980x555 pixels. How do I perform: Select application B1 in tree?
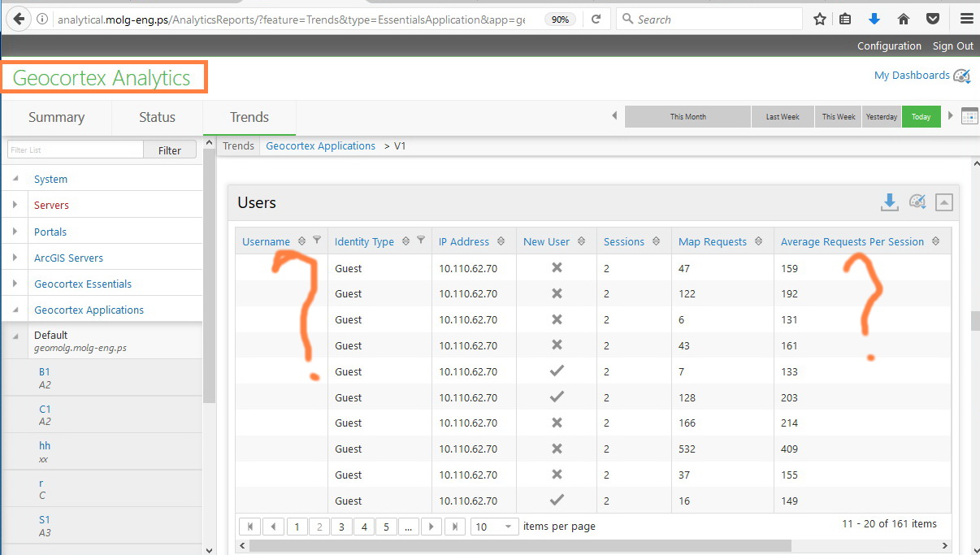tap(45, 371)
